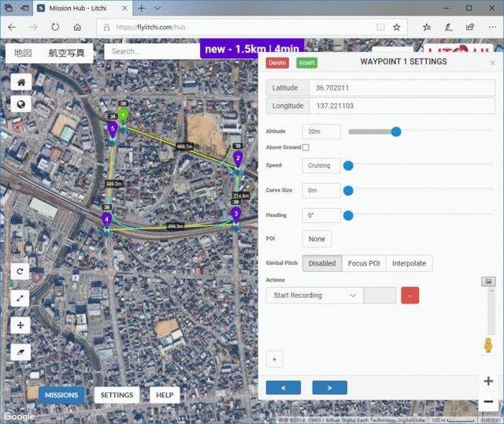Open Street View pegman icon
This screenshot has width=504, height=424.
point(488,345)
